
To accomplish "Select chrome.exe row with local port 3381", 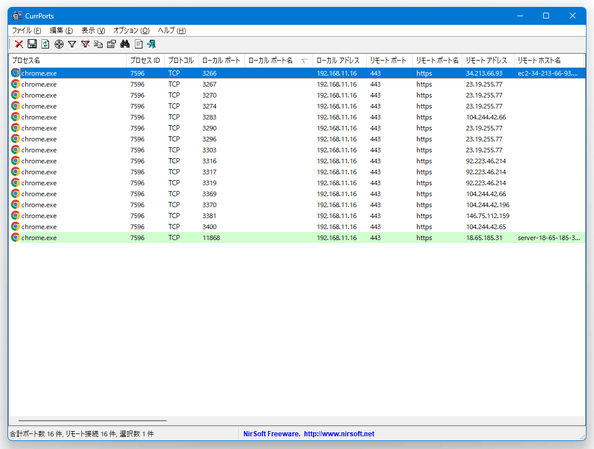I will click(297, 216).
